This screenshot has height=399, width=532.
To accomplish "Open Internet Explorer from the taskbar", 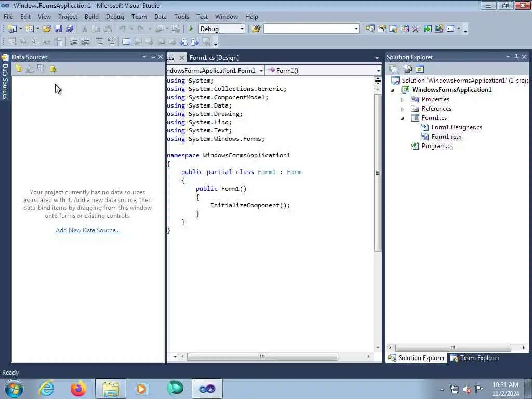I will 46,389.
